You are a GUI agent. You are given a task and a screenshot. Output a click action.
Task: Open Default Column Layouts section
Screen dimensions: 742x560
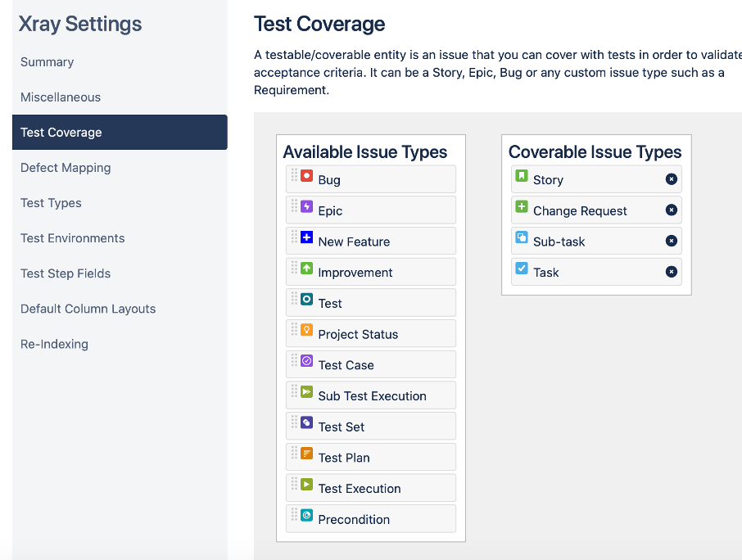click(88, 309)
